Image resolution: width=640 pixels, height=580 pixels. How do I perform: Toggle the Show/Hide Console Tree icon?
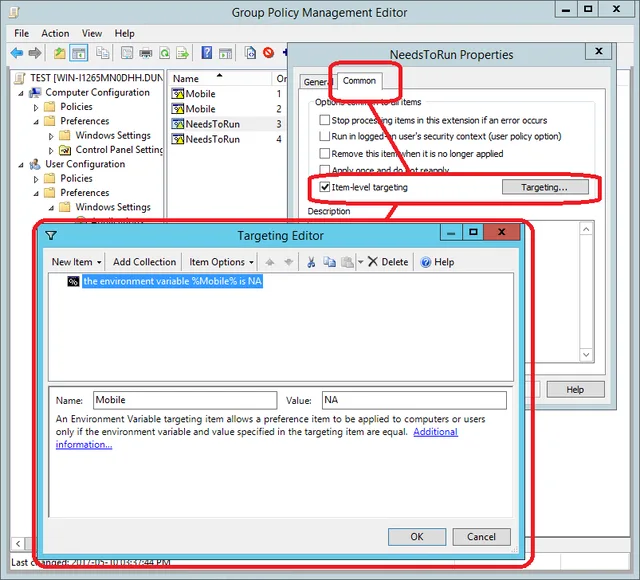(x=78, y=53)
